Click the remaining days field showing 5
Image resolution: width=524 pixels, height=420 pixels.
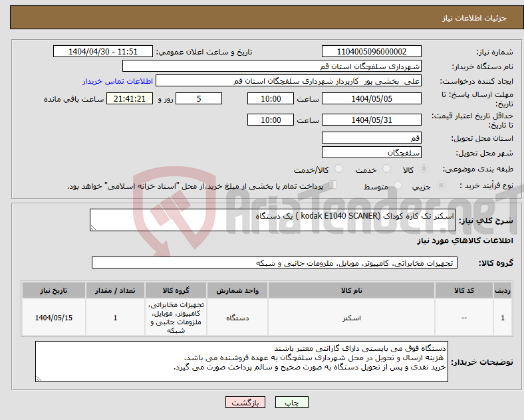(199, 99)
